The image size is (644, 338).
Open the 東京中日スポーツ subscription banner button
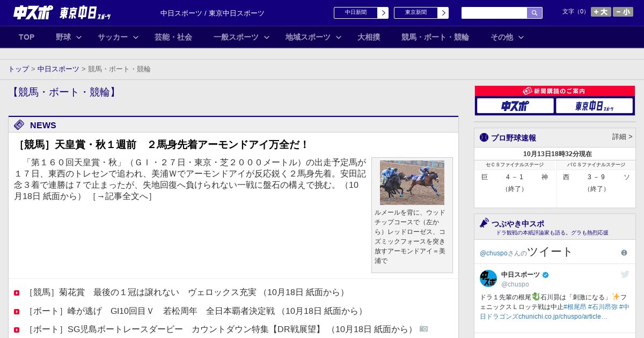click(594, 106)
